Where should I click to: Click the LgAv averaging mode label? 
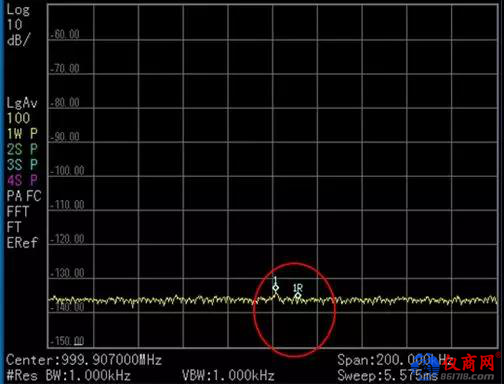[x=22, y=103]
